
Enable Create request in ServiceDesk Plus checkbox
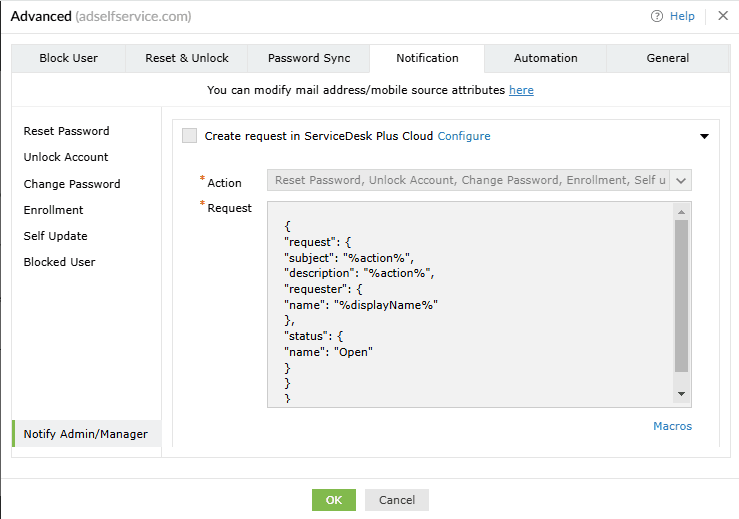click(190, 136)
